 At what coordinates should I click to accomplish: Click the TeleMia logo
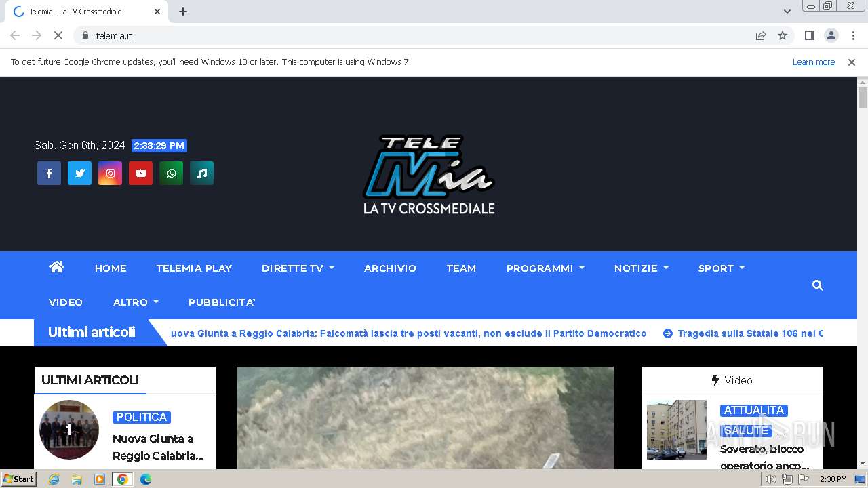coord(429,175)
